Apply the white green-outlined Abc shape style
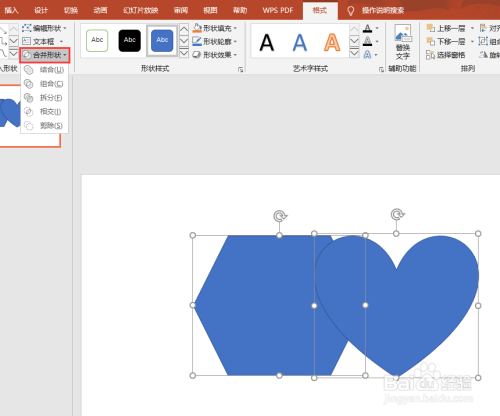Image resolution: width=500 pixels, height=416 pixels. pyautogui.click(x=97, y=40)
